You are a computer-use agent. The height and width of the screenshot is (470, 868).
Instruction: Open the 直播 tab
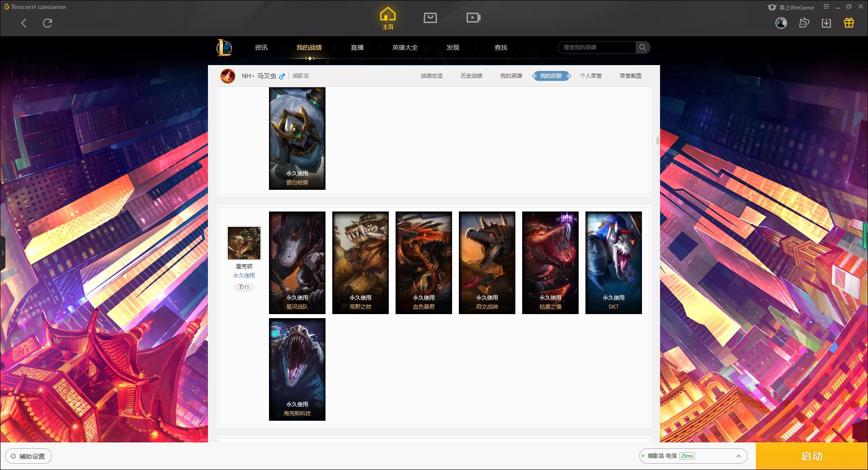pyautogui.click(x=357, y=47)
